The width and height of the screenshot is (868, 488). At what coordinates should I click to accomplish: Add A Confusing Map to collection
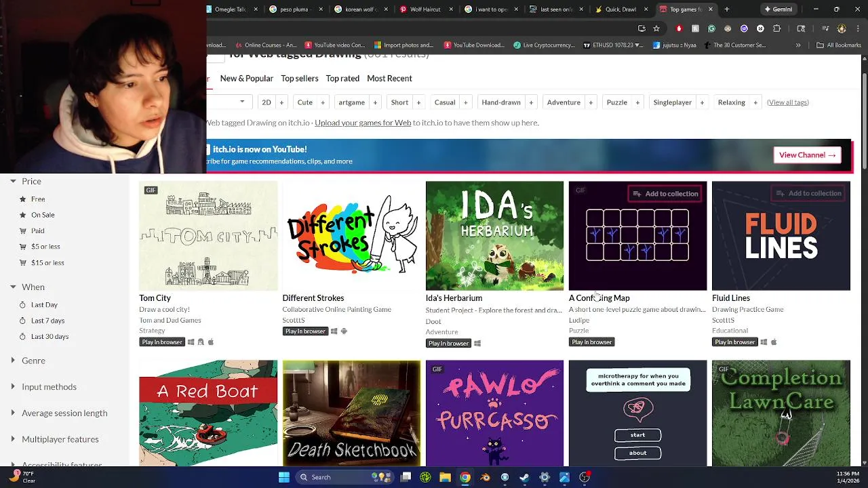point(665,194)
